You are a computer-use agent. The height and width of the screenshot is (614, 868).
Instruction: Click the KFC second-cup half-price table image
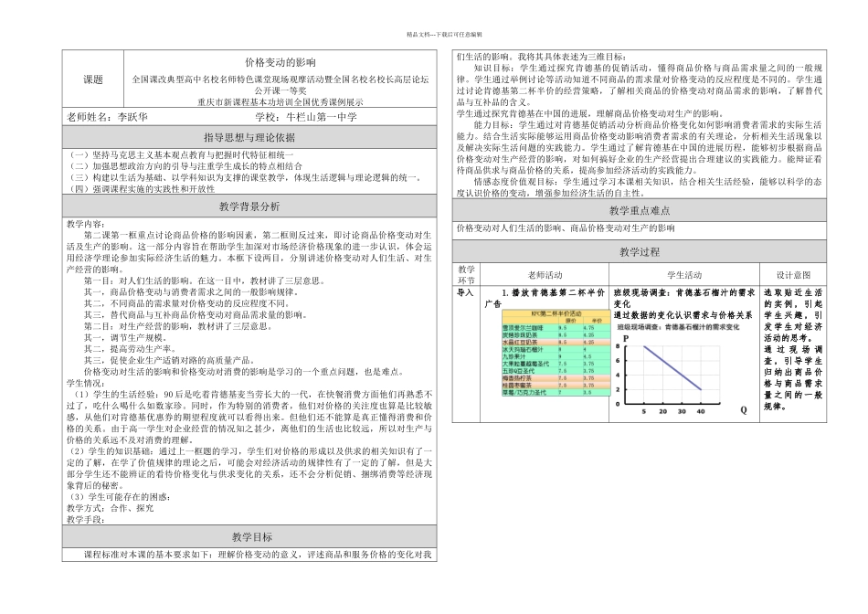click(x=556, y=354)
